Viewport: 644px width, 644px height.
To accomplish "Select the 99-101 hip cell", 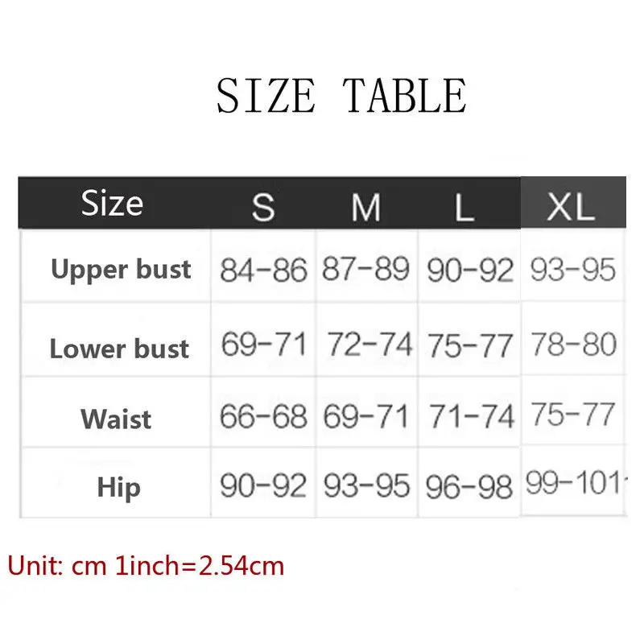I will point(574,482).
